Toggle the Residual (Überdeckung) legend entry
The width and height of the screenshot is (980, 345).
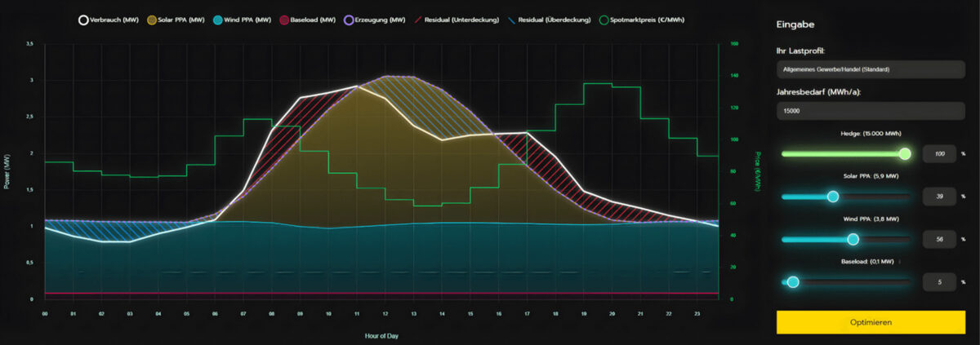[549, 20]
